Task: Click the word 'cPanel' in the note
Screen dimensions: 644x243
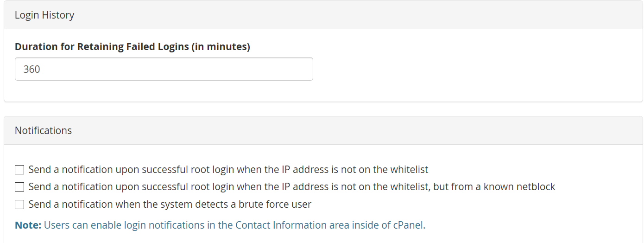Action: click(x=409, y=225)
